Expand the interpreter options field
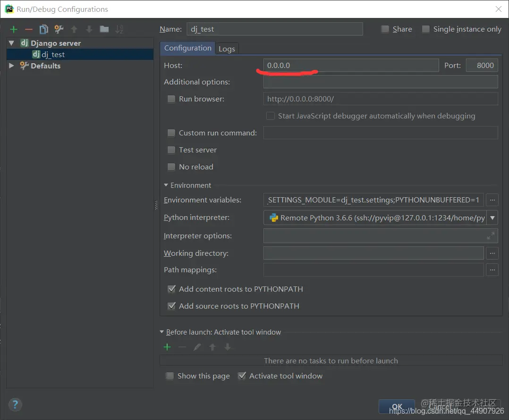The image size is (509, 420). (491, 236)
